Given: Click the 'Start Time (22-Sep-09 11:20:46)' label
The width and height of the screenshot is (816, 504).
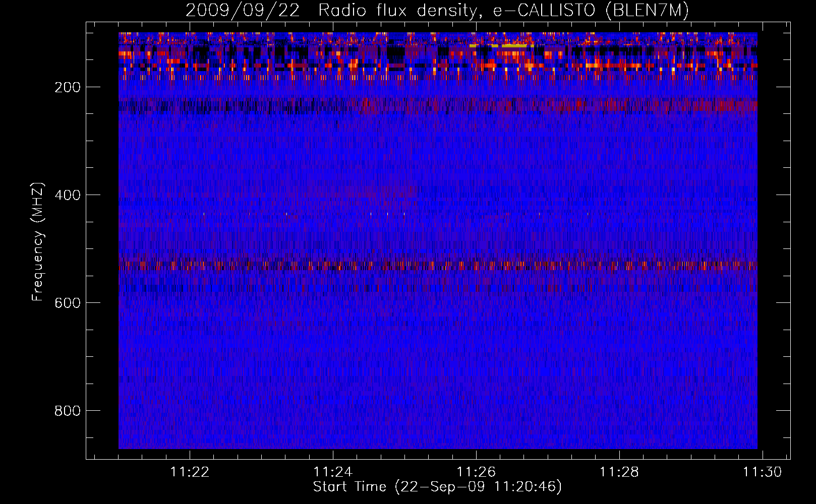Looking at the screenshot, I should [x=437, y=487].
